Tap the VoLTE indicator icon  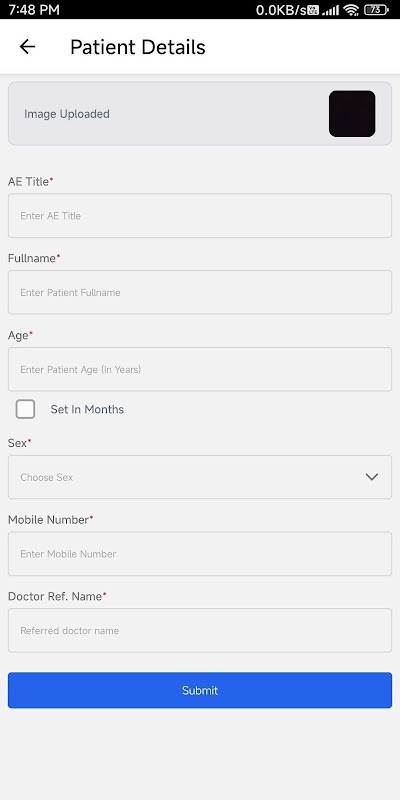point(313,10)
